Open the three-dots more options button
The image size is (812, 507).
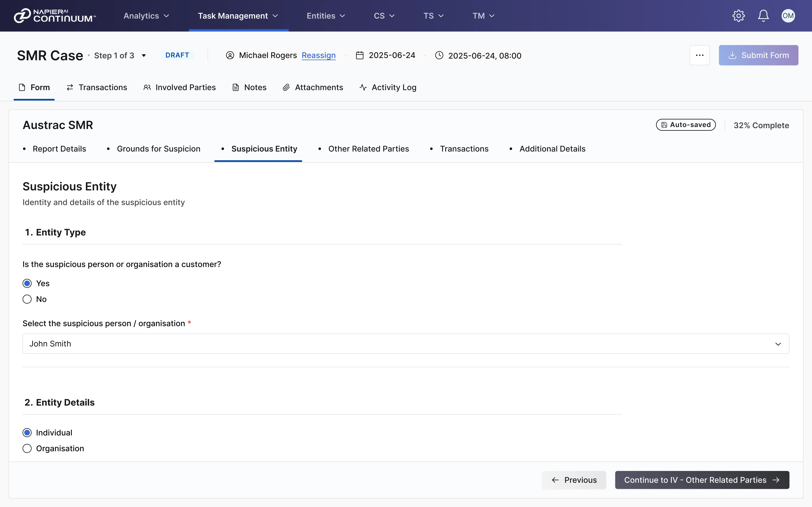[700, 55]
